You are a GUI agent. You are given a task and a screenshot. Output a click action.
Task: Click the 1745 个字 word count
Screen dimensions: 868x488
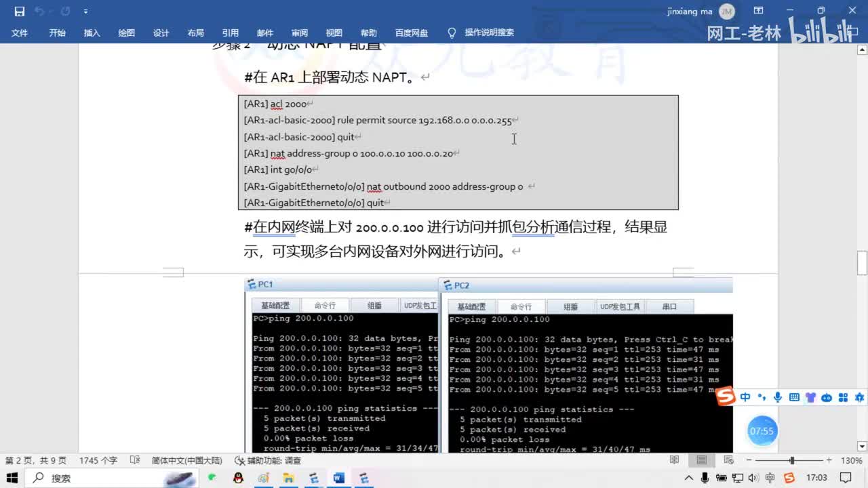click(x=98, y=460)
